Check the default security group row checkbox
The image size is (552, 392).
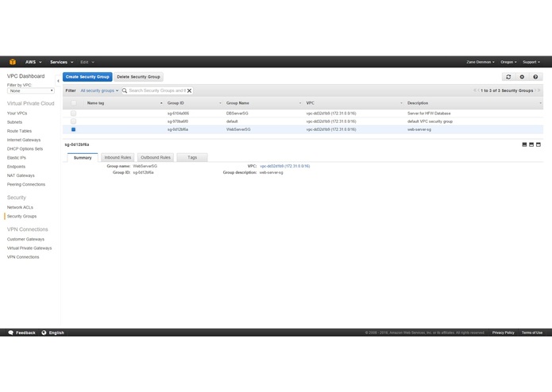pyautogui.click(x=74, y=121)
